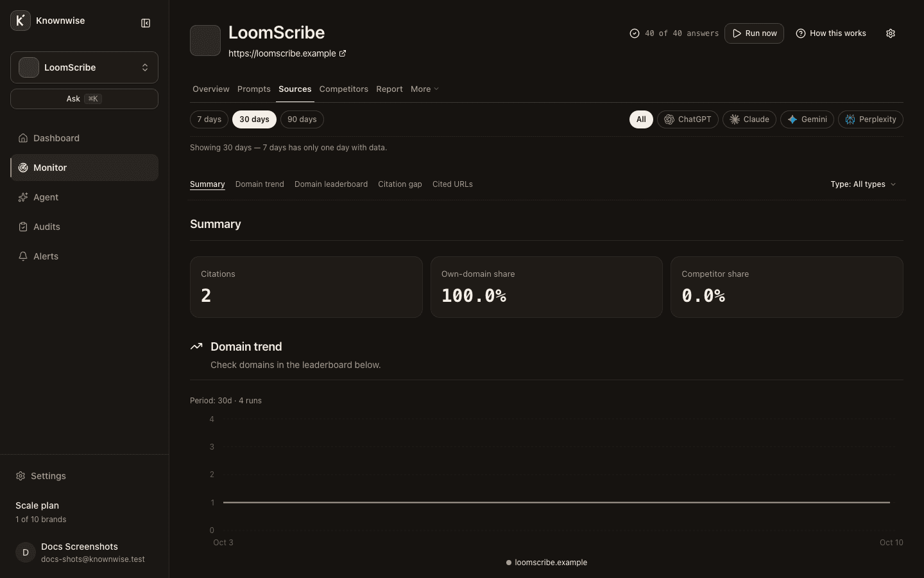
Task: Click the Summary sub-tab
Action: tap(207, 184)
